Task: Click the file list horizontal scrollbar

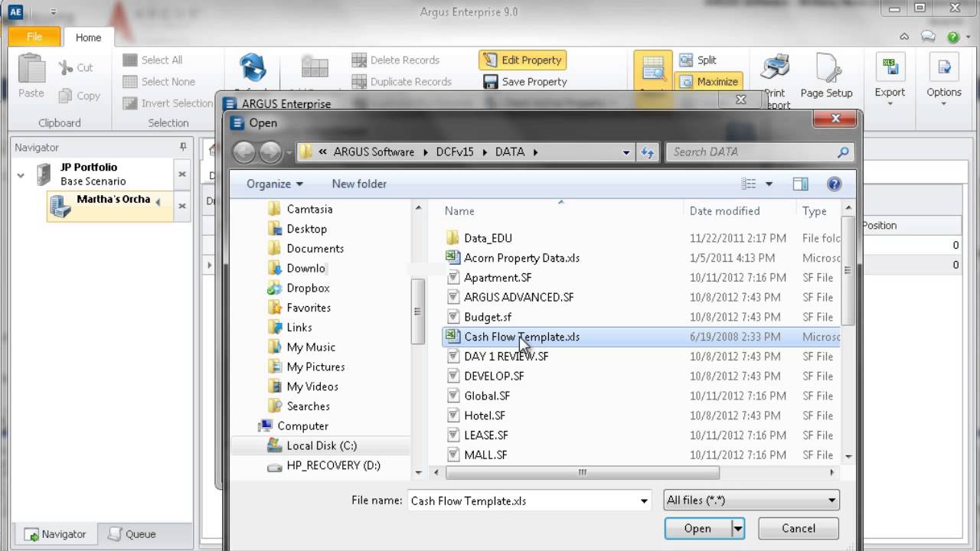Action: [582, 472]
